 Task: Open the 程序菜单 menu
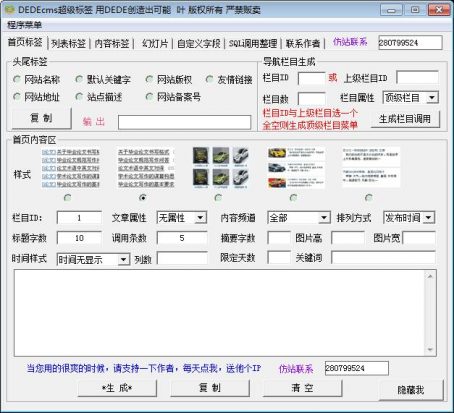(x=25, y=25)
